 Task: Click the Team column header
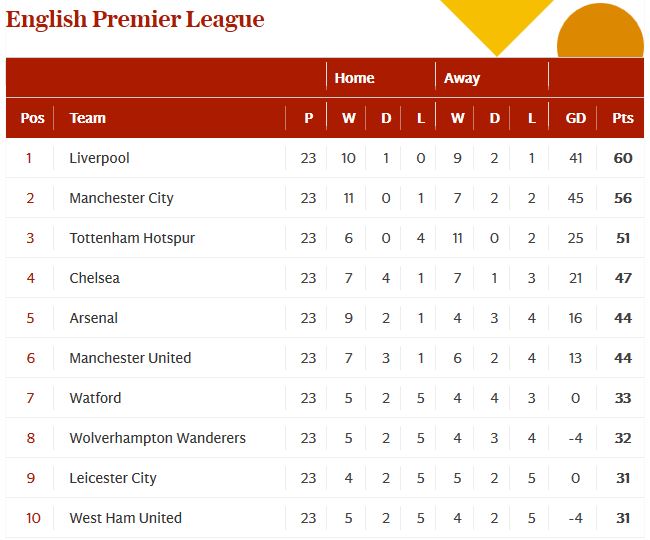[87, 118]
